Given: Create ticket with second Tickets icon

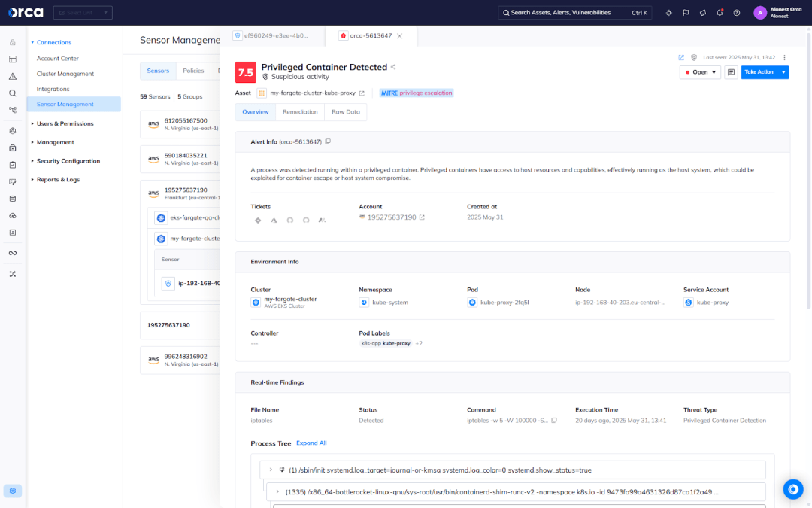Looking at the screenshot, I should [274, 221].
